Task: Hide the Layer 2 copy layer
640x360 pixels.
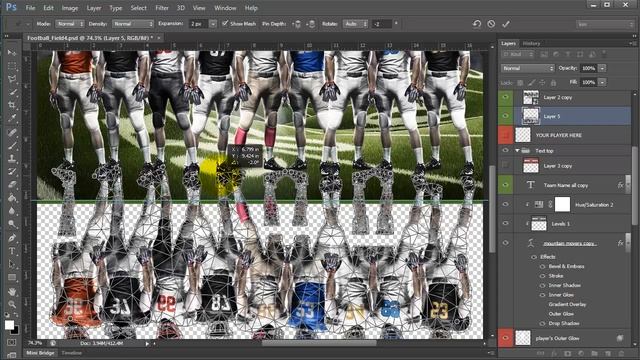Action: click(x=505, y=97)
